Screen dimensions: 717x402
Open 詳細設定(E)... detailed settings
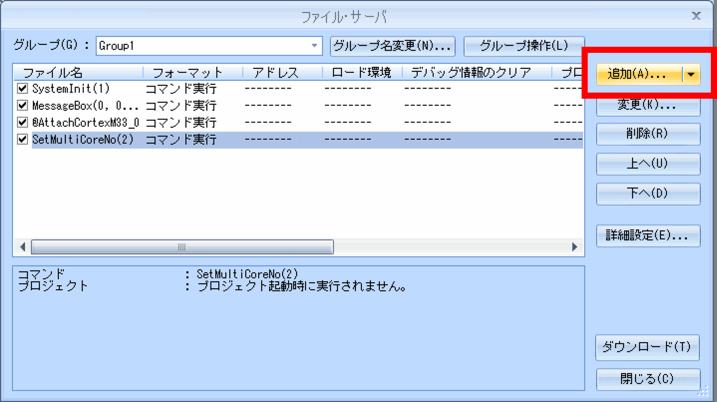pos(647,236)
